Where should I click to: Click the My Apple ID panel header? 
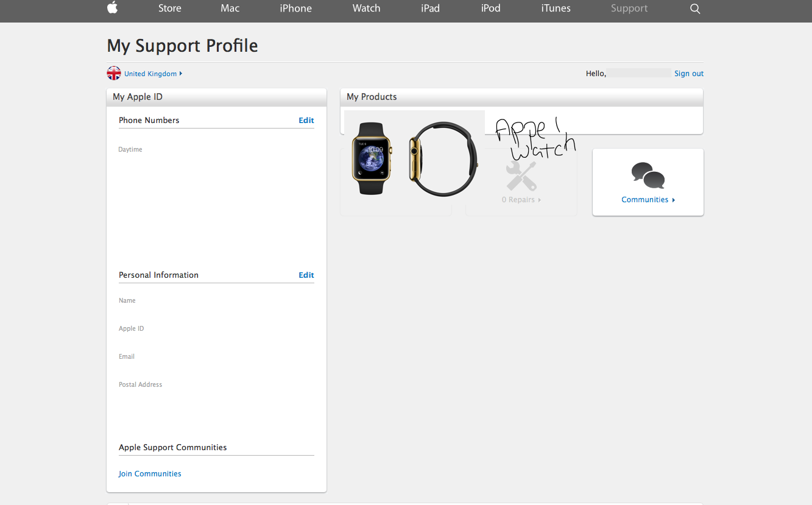(x=216, y=97)
